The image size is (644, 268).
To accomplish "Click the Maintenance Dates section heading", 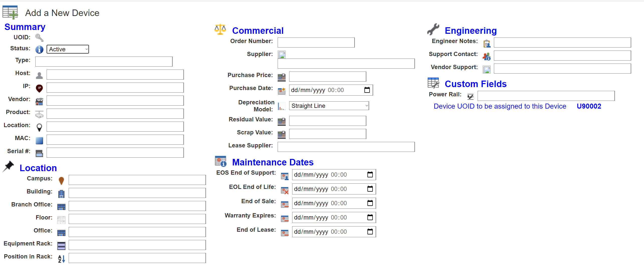I will [x=273, y=162].
